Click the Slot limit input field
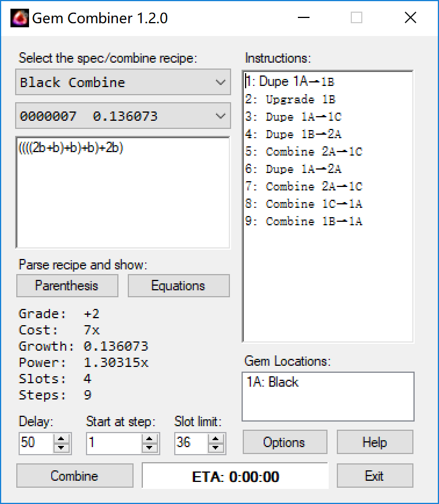Screen dimensions: 439x504 point(190,443)
